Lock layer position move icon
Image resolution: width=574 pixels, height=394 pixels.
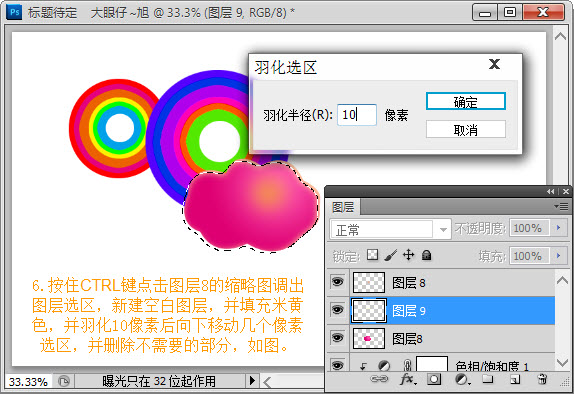[409, 255]
